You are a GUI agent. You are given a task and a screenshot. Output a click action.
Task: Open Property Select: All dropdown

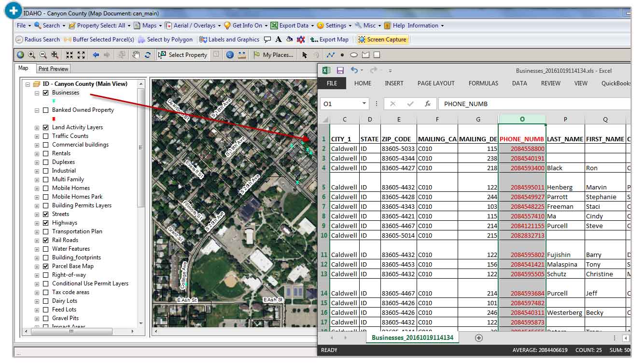(99, 26)
